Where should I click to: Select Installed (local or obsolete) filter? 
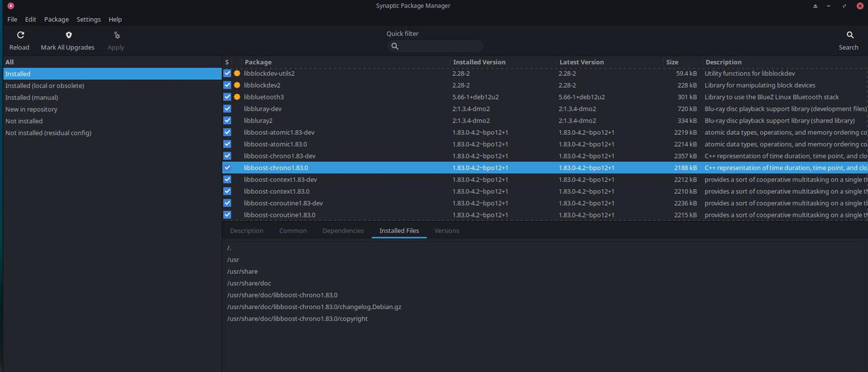click(x=111, y=85)
